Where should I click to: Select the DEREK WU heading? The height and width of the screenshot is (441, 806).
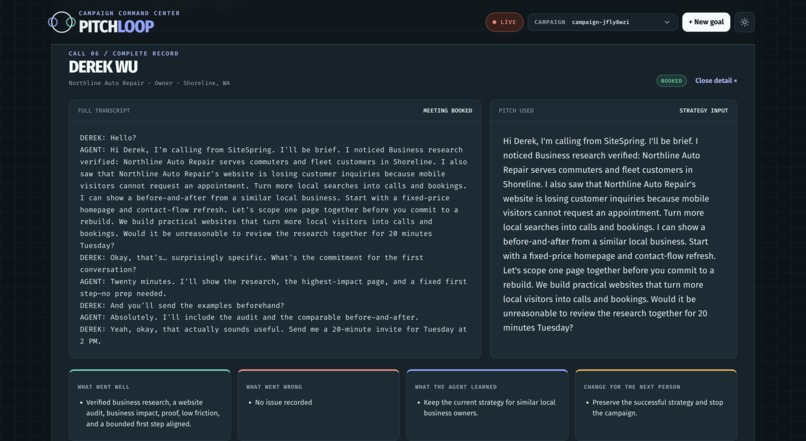(103, 67)
